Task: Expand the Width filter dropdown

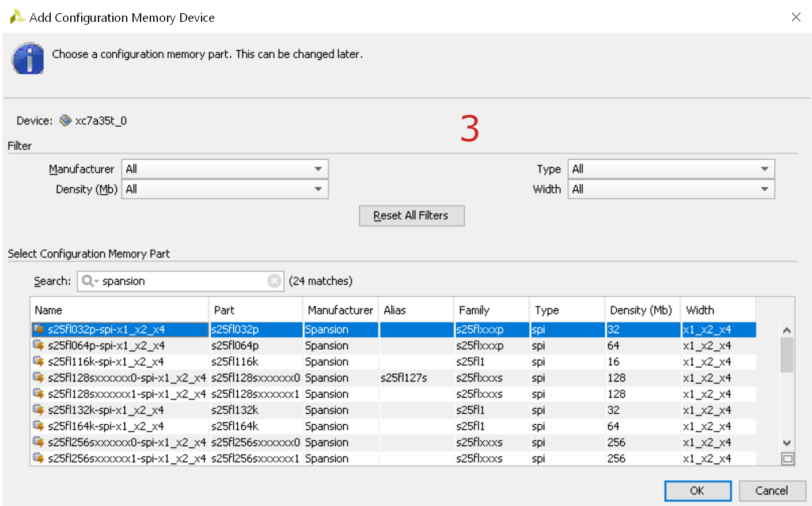Action: [x=671, y=189]
